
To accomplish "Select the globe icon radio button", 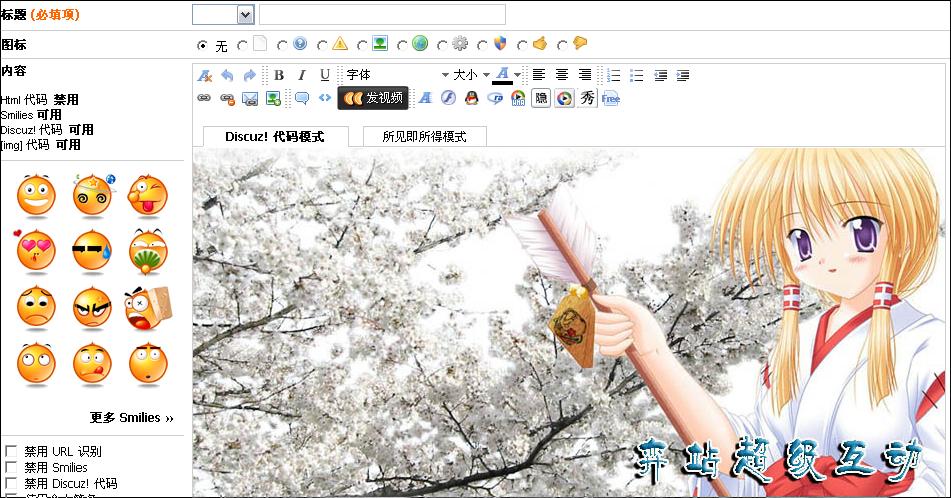I will pyautogui.click(x=402, y=45).
